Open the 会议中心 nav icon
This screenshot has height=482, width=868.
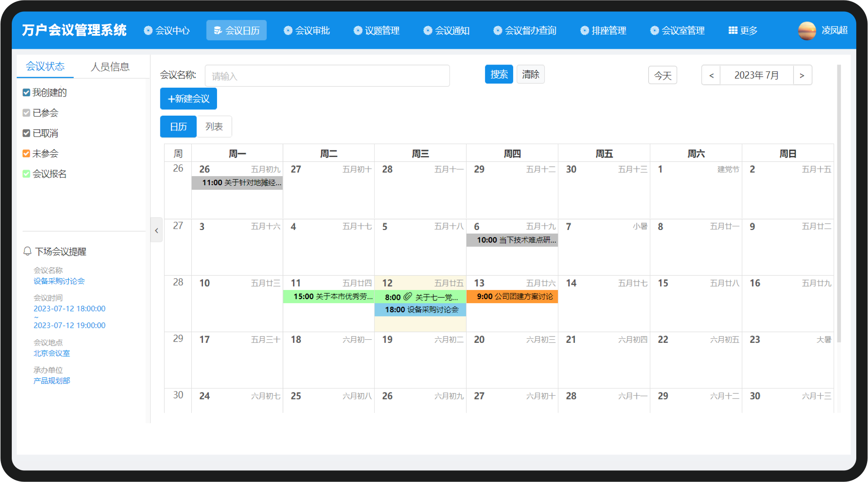[148, 30]
